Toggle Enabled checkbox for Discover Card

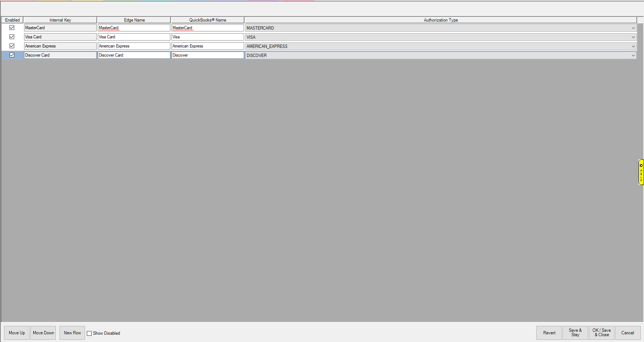[12, 55]
